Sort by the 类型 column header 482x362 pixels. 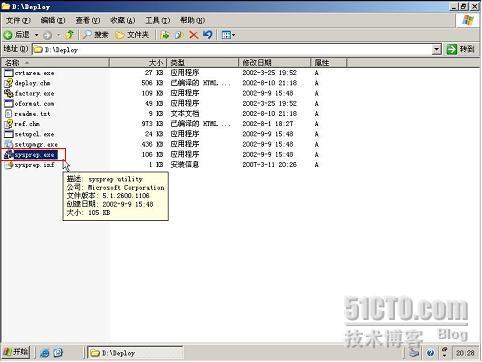(202, 62)
